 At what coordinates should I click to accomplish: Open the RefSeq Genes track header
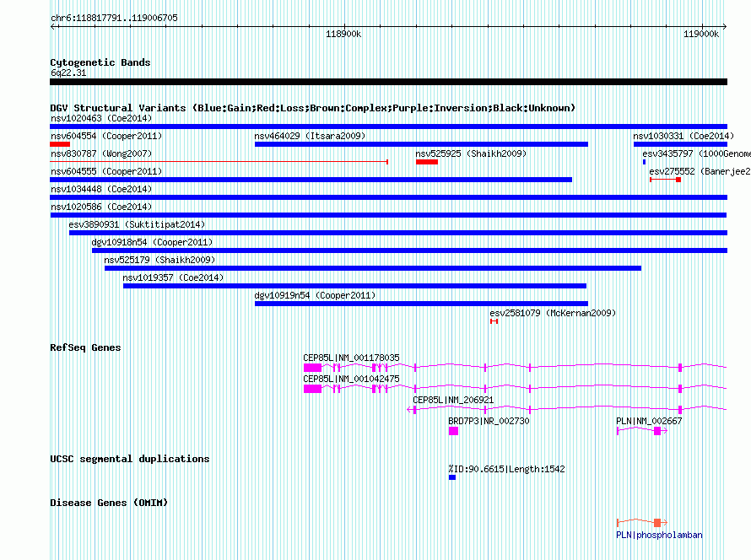pos(85,347)
